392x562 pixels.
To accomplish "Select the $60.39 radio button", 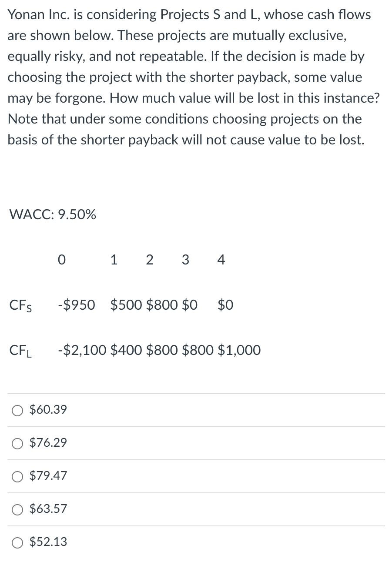I will 17,410.
